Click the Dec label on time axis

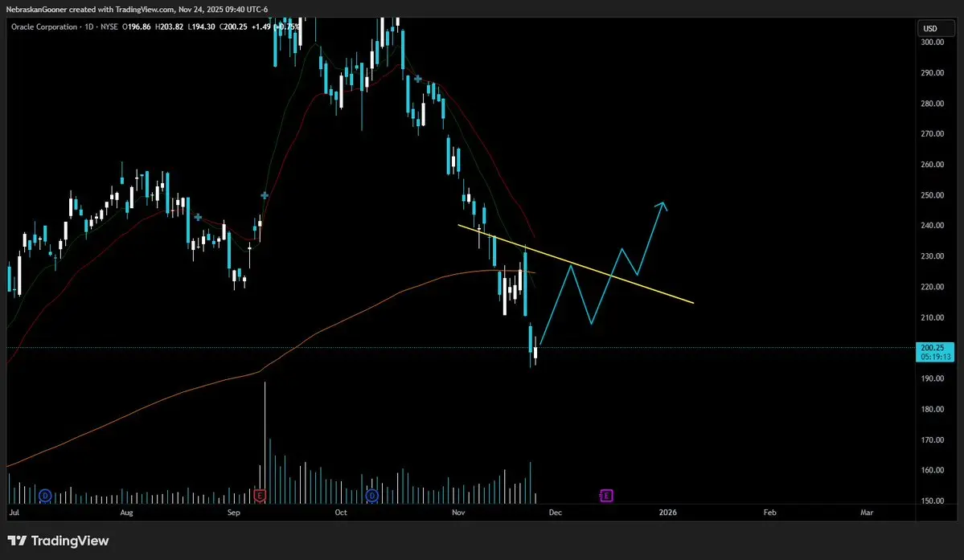click(x=555, y=512)
